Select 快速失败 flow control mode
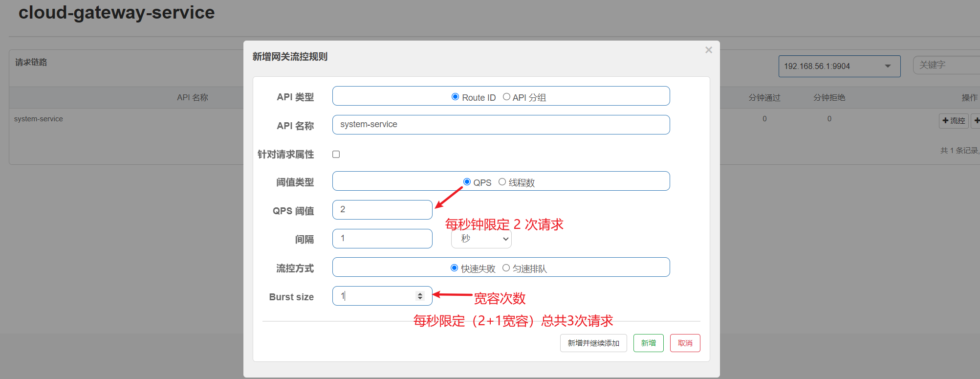This screenshot has width=980, height=379. [x=454, y=268]
